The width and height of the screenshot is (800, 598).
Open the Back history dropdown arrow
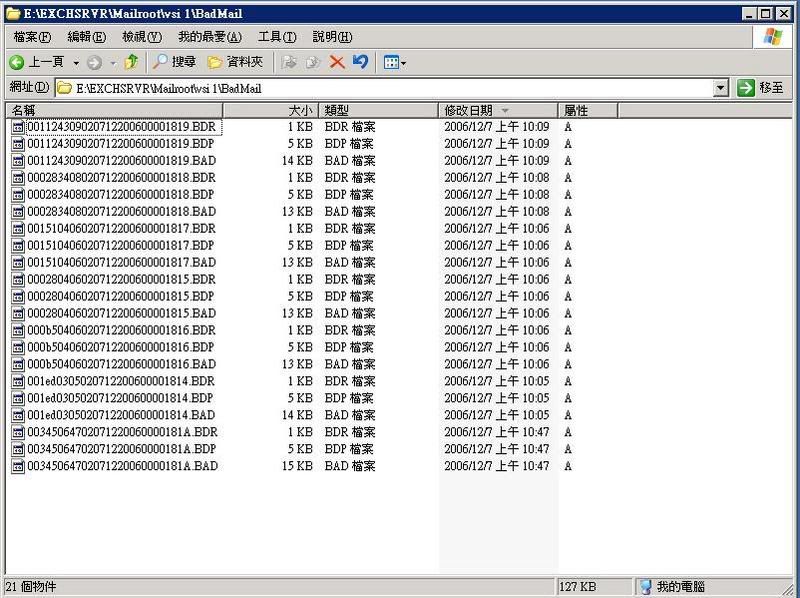tap(76, 62)
